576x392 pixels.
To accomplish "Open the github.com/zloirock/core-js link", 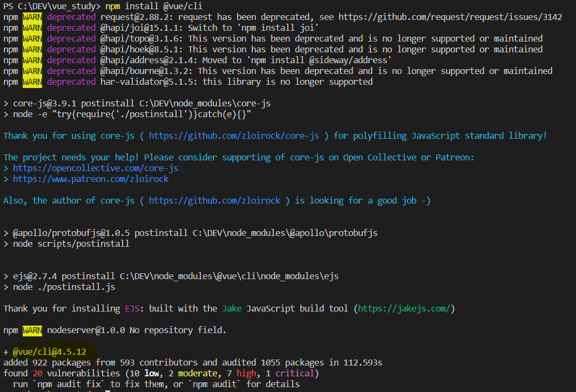I will coord(234,136).
